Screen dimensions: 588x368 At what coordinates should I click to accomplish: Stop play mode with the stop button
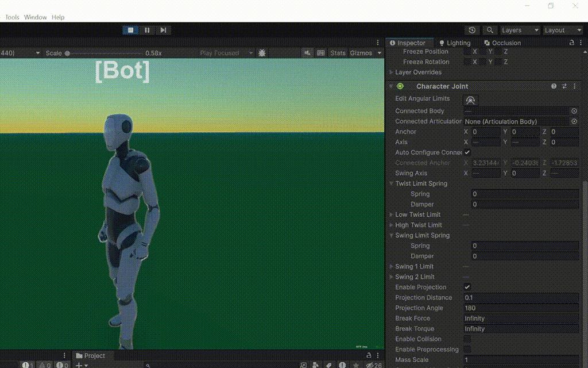pos(130,30)
